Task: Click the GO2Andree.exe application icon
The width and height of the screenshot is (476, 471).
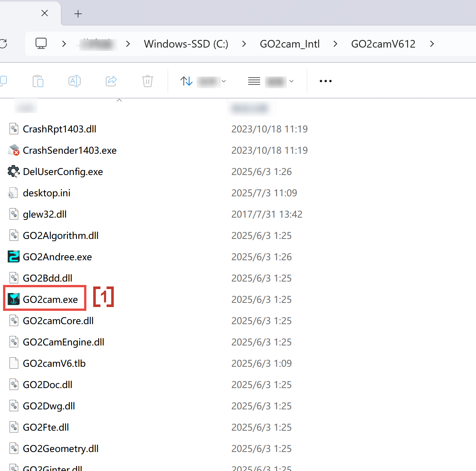Action: click(14, 257)
